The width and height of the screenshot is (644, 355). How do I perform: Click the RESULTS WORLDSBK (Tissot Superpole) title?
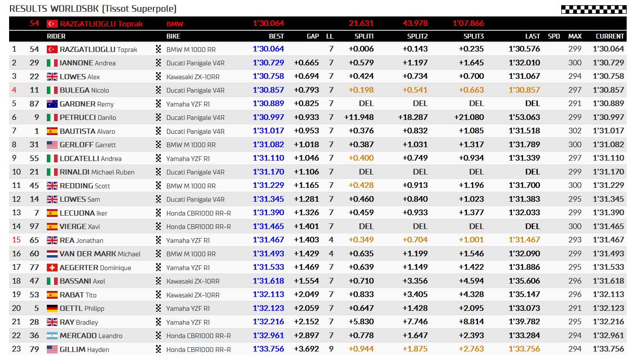(93, 9)
